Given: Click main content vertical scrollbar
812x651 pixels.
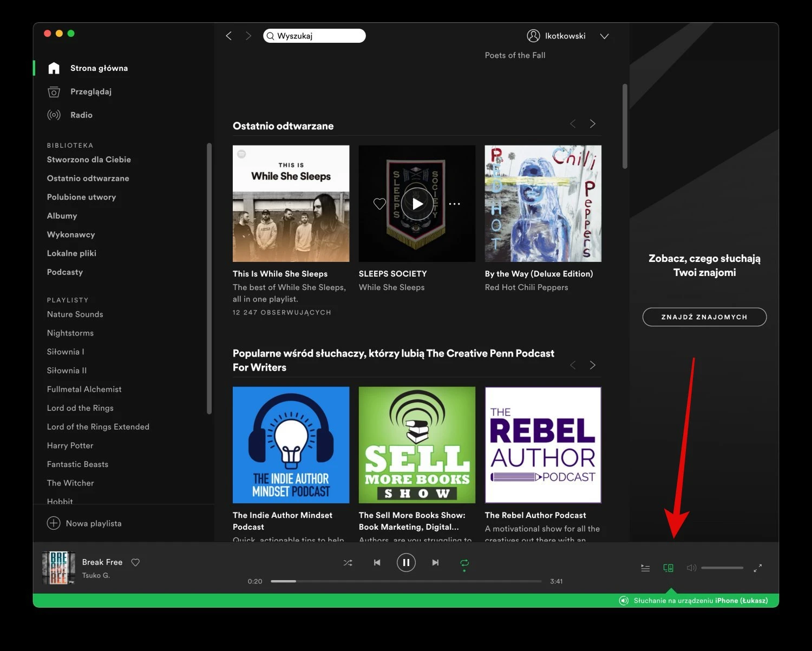Looking at the screenshot, I should pos(625,126).
